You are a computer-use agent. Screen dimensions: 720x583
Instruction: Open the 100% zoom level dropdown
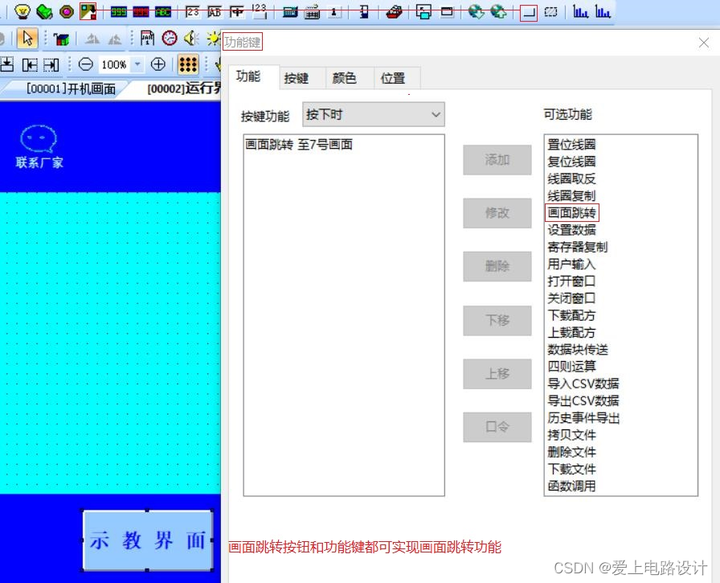tap(137, 64)
